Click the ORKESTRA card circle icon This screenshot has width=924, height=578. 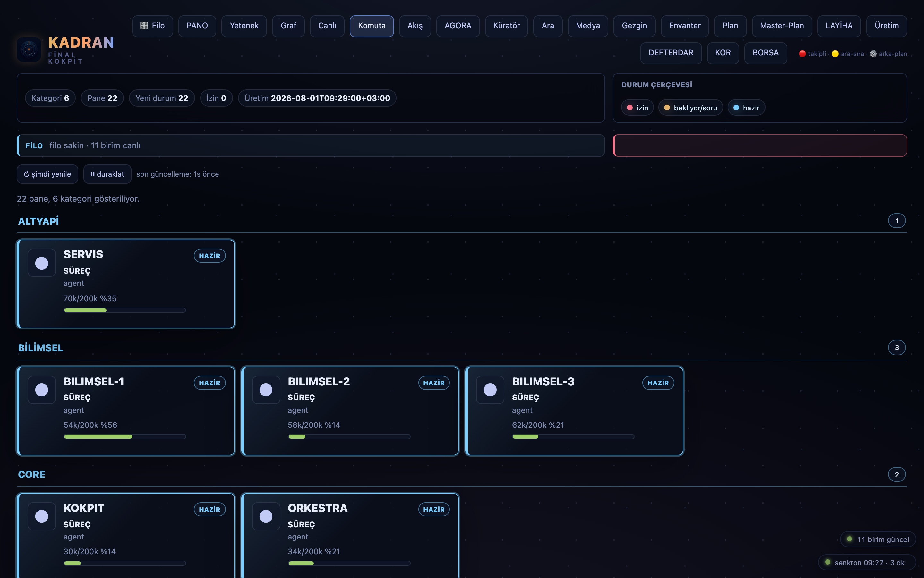[266, 516]
